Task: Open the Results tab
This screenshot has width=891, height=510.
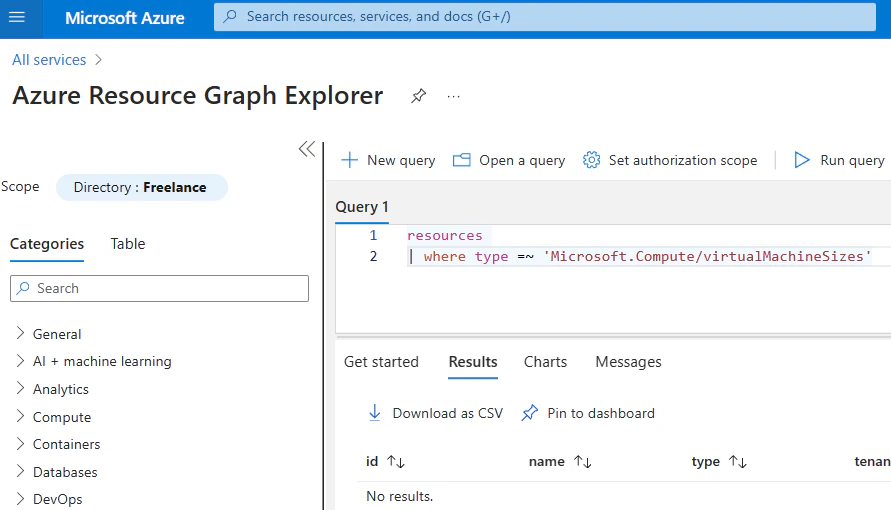Action: pyautogui.click(x=473, y=362)
